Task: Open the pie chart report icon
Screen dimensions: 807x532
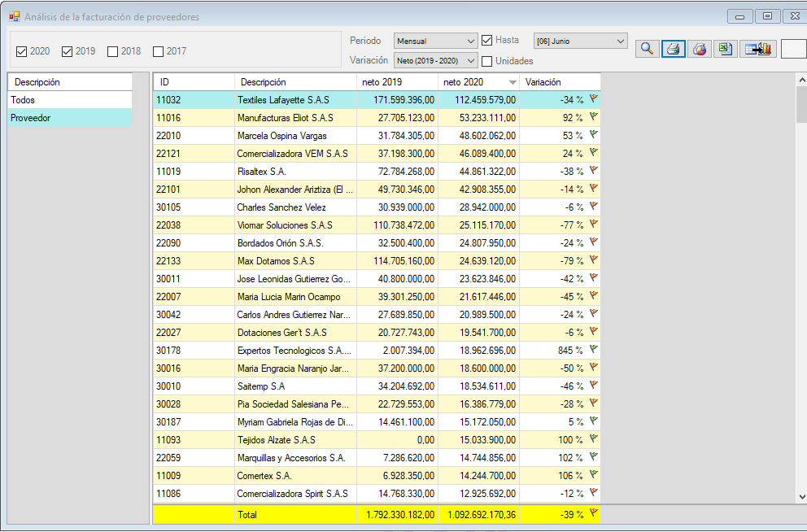Action: pos(699,49)
